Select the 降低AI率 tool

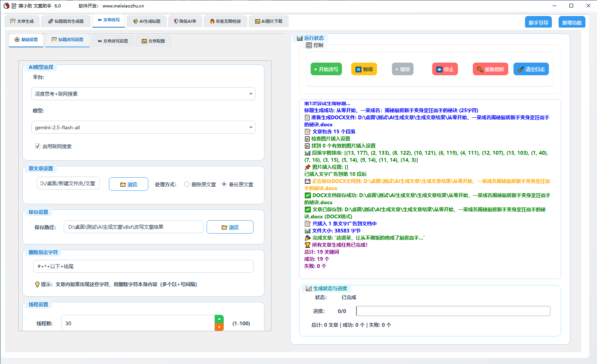[x=185, y=21]
